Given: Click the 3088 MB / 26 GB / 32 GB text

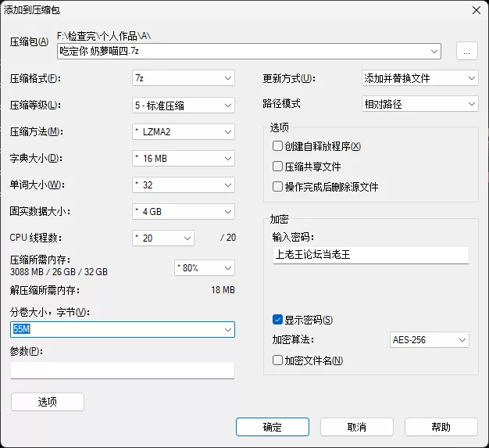Looking at the screenshot, I should [x=59, y=272].
